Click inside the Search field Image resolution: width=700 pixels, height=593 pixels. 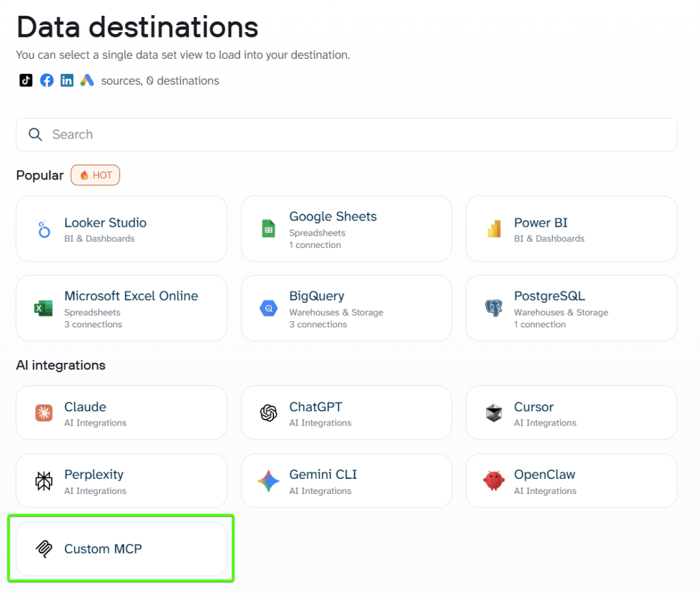click(x=205, y=135)
